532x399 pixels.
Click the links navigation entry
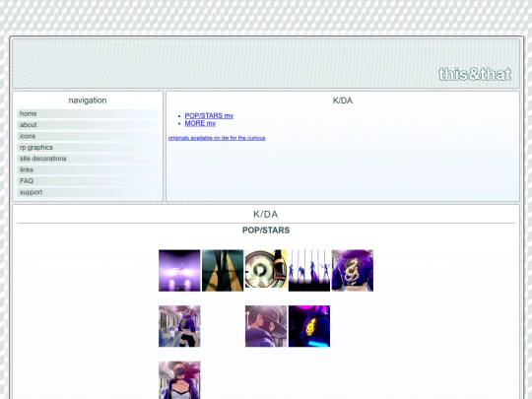coord(88,169)
